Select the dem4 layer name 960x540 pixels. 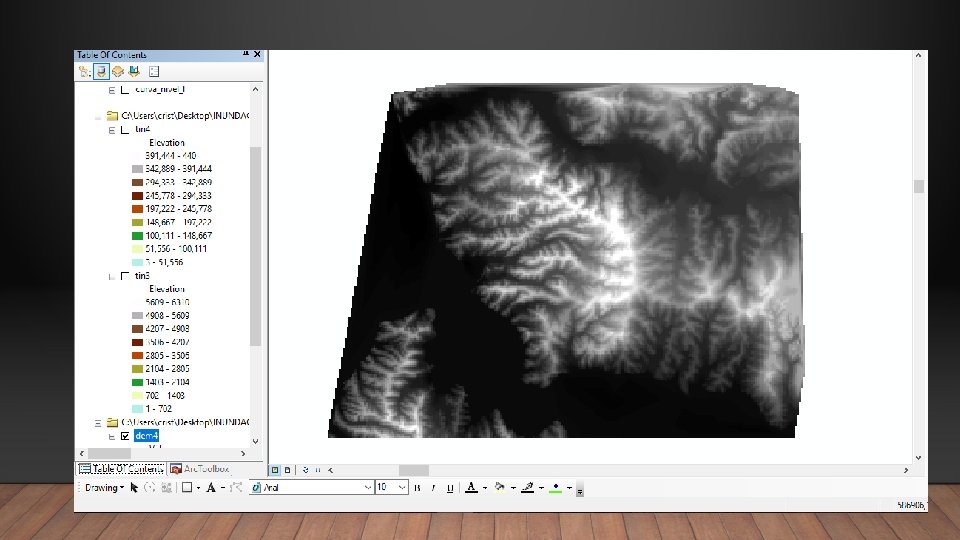tap(146, 436)
